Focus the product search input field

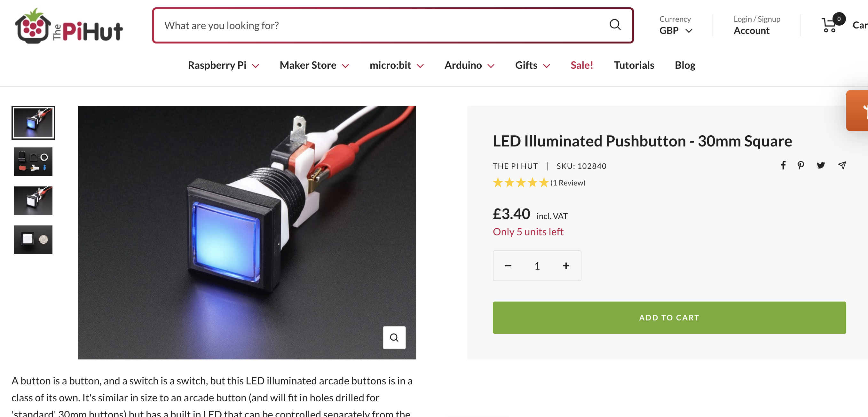point(381,26)
